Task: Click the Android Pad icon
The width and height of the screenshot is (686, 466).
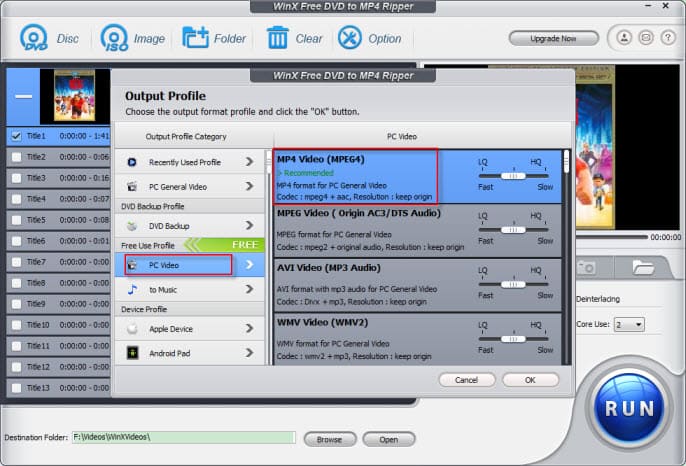Action: pos(132,353)
